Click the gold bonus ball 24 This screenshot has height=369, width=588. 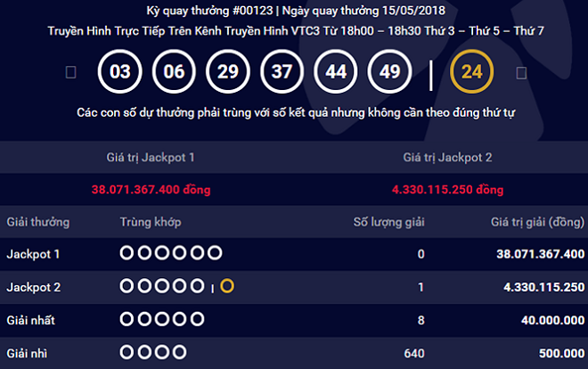[471, 71]
